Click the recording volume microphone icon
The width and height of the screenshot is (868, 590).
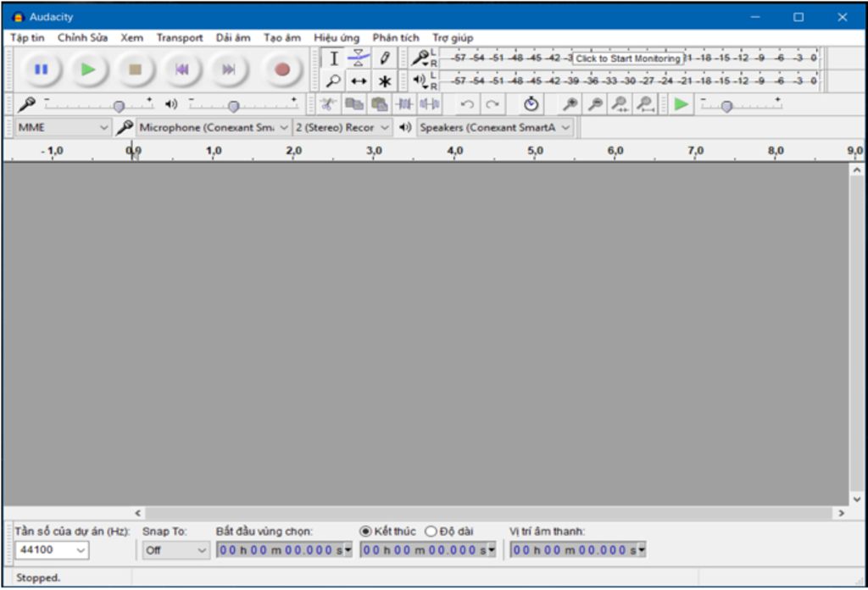(26, 104)
